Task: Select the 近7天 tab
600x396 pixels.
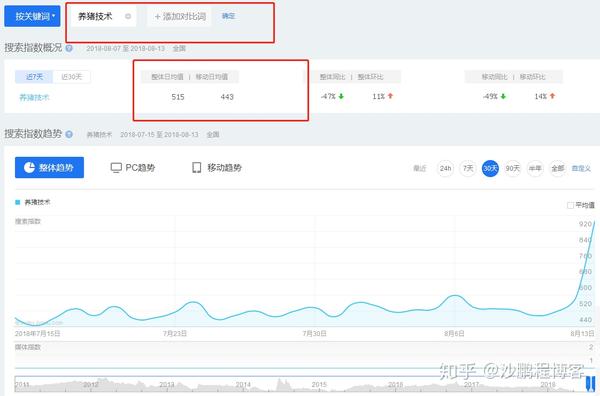Action: (34, 77)
